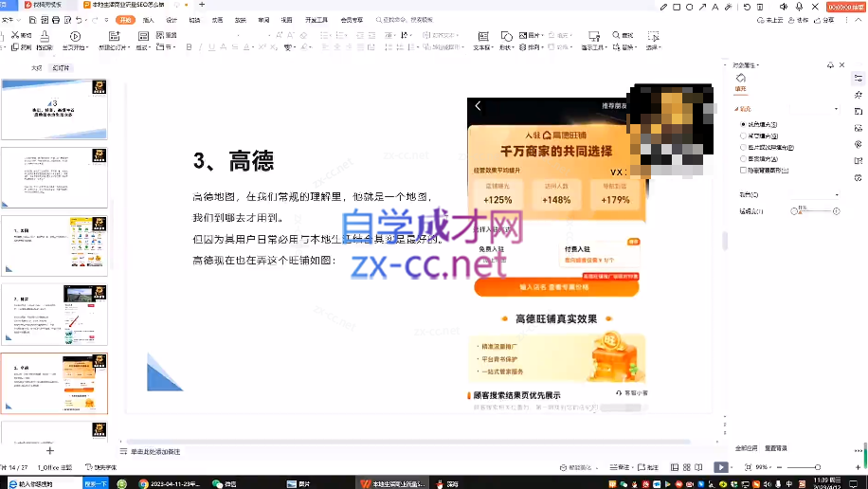
Task: Click the undo annotation icon in recorder bar
Action: click(x=747, y=7)
